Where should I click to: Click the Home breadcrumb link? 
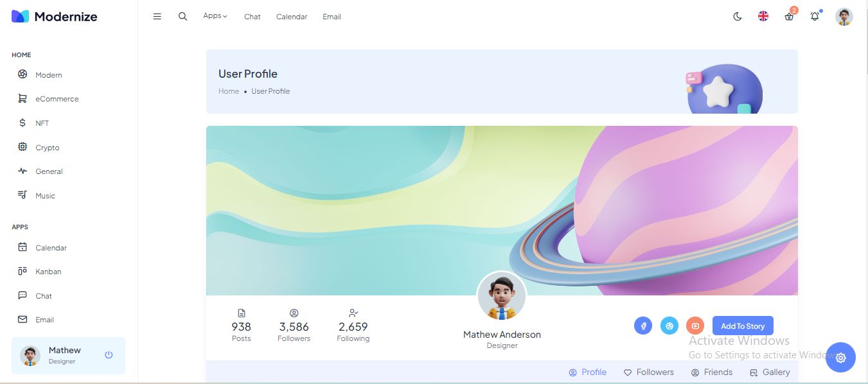point(229,91)
